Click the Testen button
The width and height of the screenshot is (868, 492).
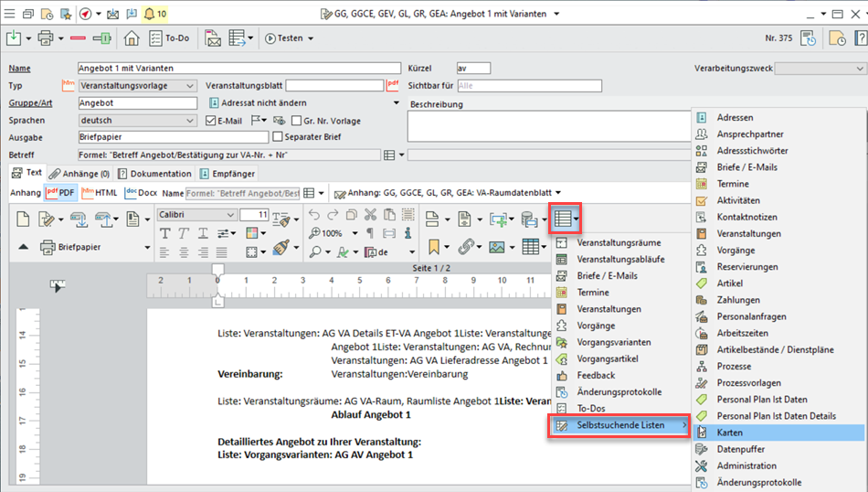tap(289, 38)
